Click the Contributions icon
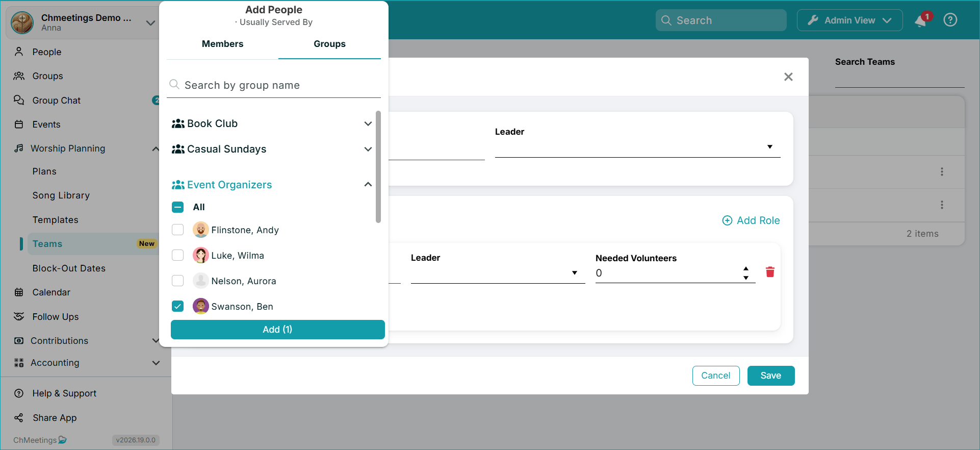This screenshot has height=450, width=980. click(19, 340)
